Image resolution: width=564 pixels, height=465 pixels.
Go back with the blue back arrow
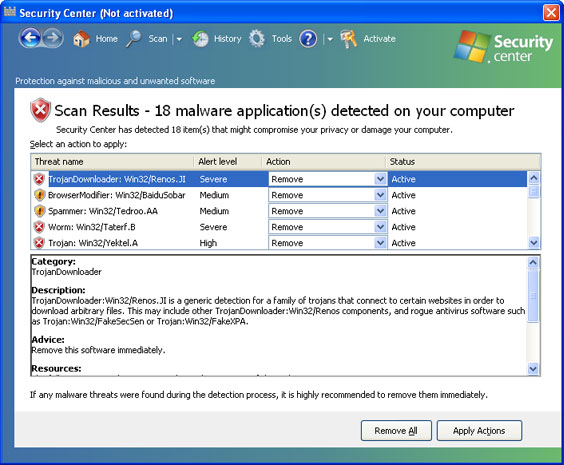[30, 38]
